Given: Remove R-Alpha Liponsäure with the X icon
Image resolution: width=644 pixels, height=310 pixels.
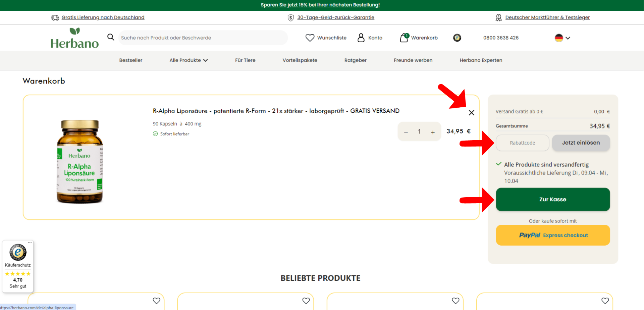Looking at the screenshot, I should pos(471,113).
